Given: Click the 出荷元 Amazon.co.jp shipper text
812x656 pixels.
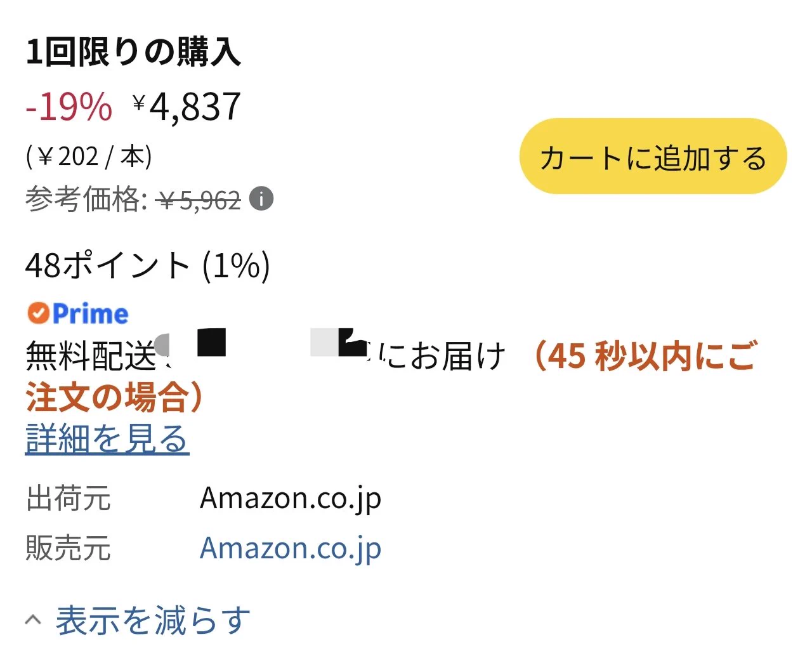Looking at the screenshot, I should pyautogui.click(x=291, y=499).
